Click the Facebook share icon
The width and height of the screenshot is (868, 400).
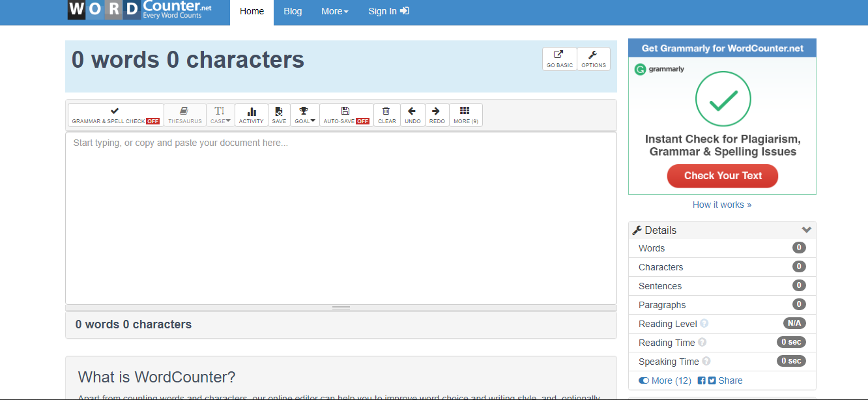702,380
